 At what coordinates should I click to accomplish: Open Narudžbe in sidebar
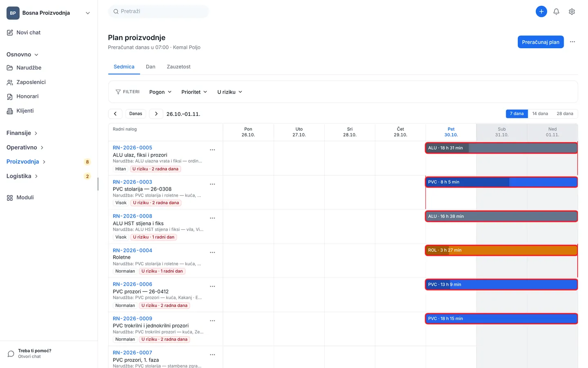click(x=24, y=68)
